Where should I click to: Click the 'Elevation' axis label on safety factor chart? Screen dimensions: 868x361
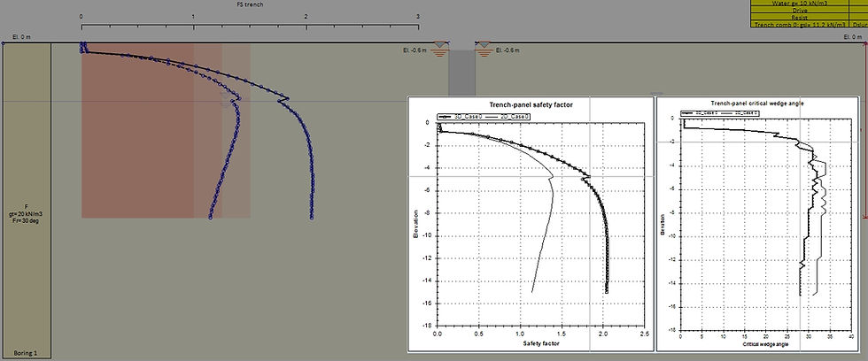[415, 223]
